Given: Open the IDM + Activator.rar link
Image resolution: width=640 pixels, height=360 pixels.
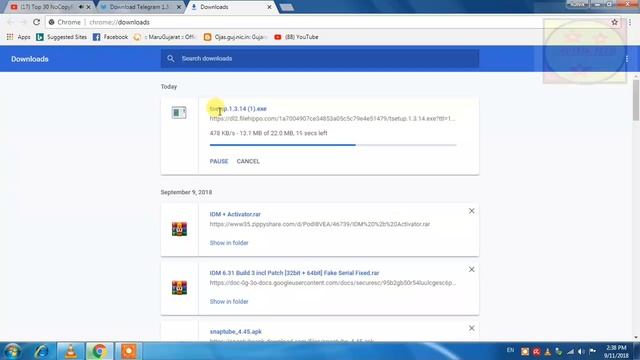Looking at the screenshot, I should point(235,214).
